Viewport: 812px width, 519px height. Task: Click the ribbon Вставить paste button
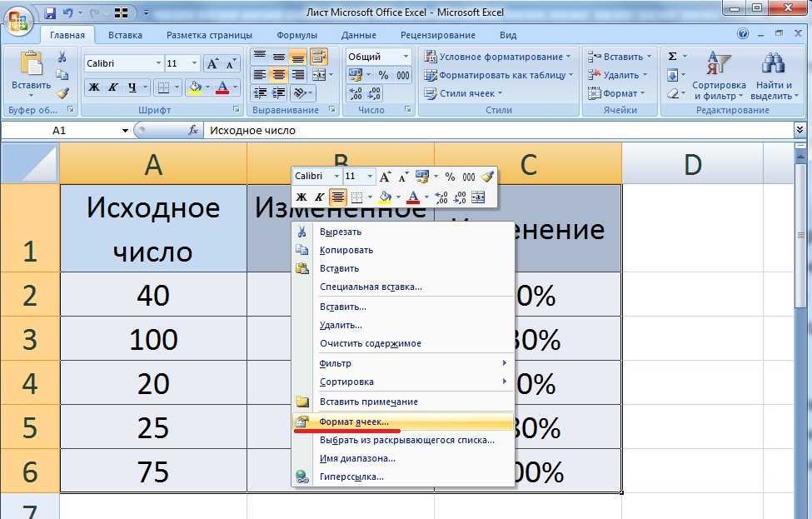pos(31,75)
